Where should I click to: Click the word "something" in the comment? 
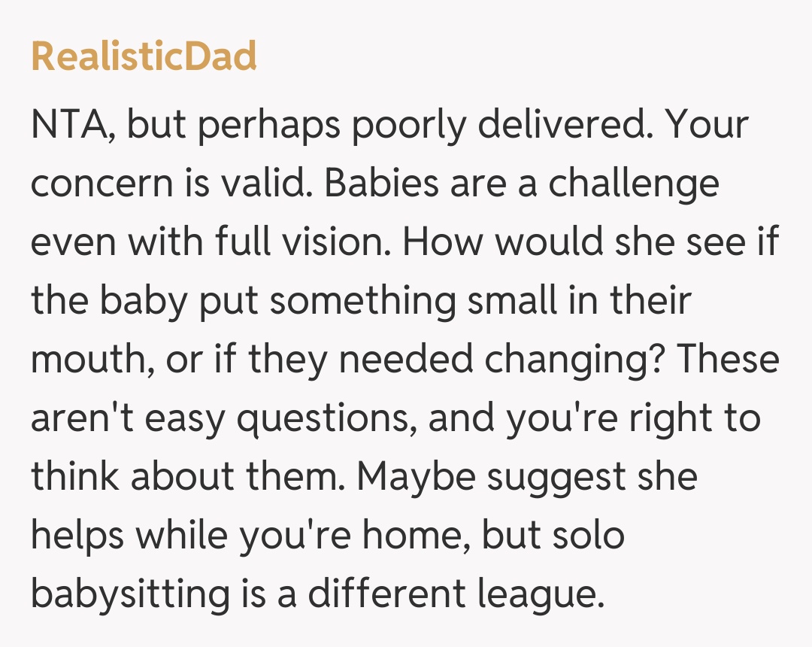click(x=362, y=301)
